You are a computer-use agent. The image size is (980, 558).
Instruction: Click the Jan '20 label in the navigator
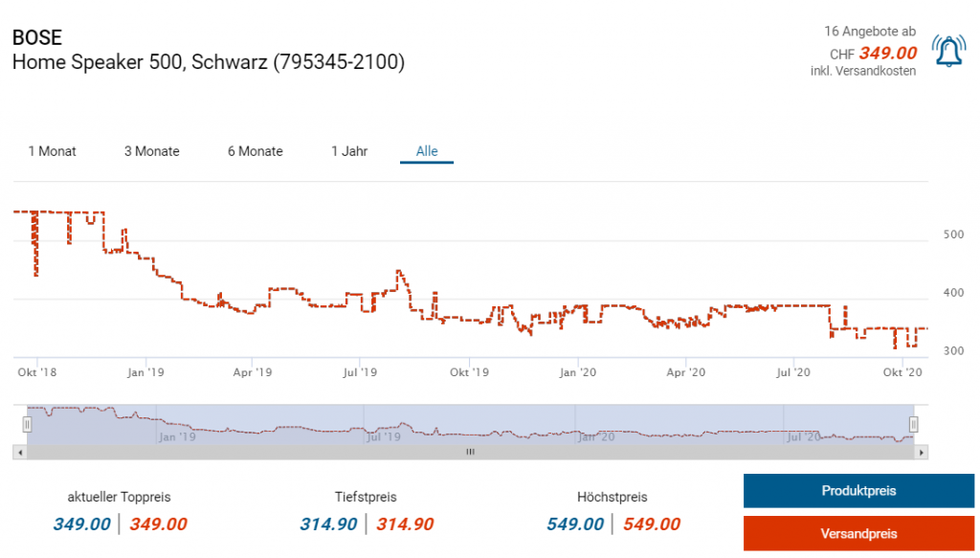tap(594, 437)
